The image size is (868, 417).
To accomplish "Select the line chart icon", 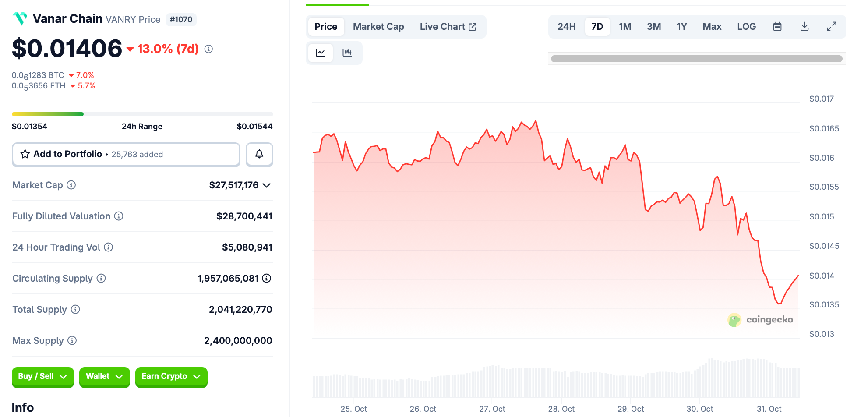I will [321, 53].
